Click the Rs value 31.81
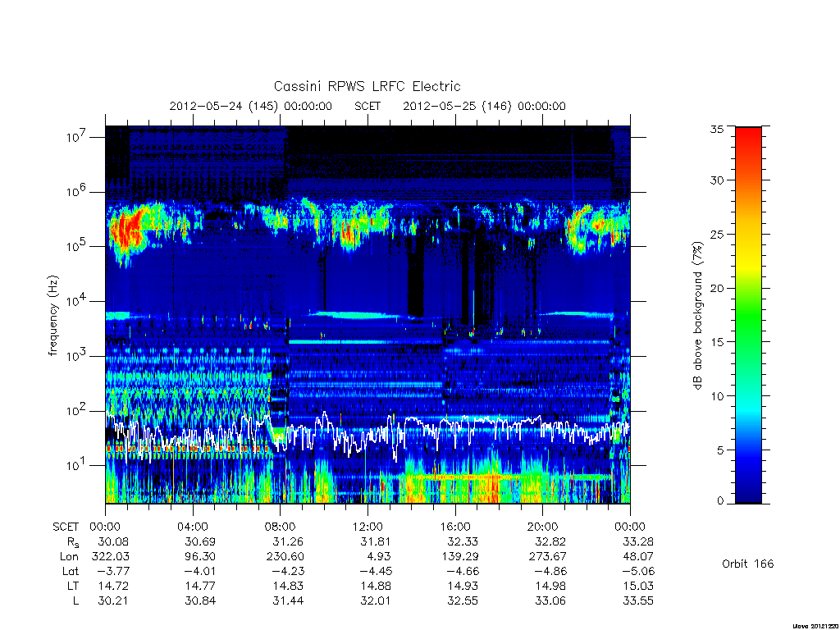The width and height of the screenshot is (840, 630). [376, 541]
